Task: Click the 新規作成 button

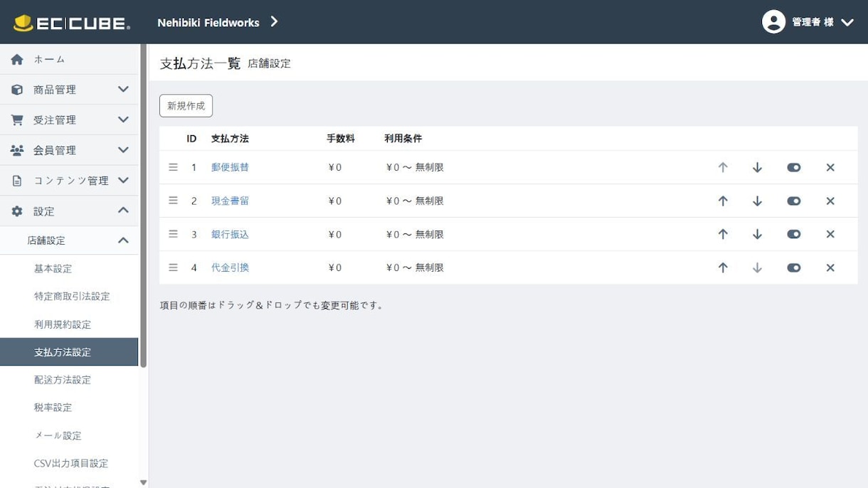Action: [x=186, y=106]
